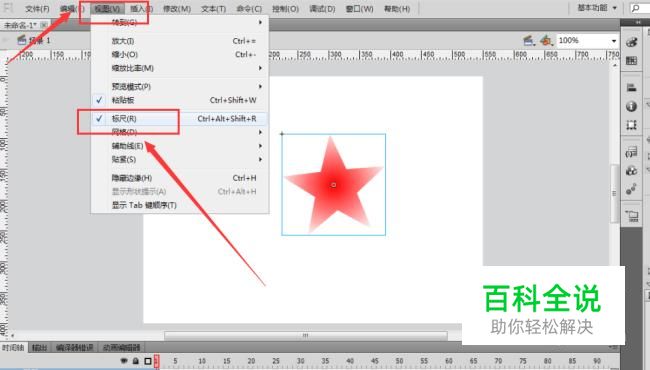Screen dimensions: 650x370
Task: Click the Edit Scene clapperboard icon
Action: pos(528,41)
